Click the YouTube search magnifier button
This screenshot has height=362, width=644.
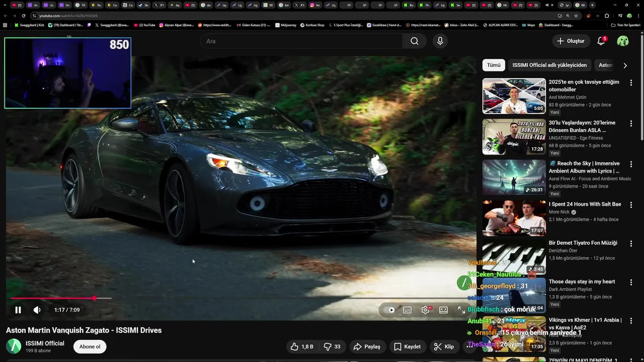[415, 41]
